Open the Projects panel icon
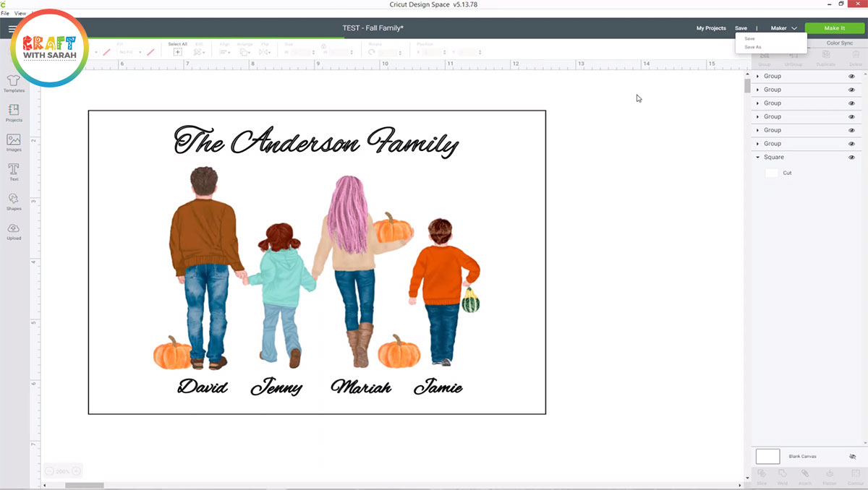The width and height of the screenshot is (868, 490). (14, 112)
